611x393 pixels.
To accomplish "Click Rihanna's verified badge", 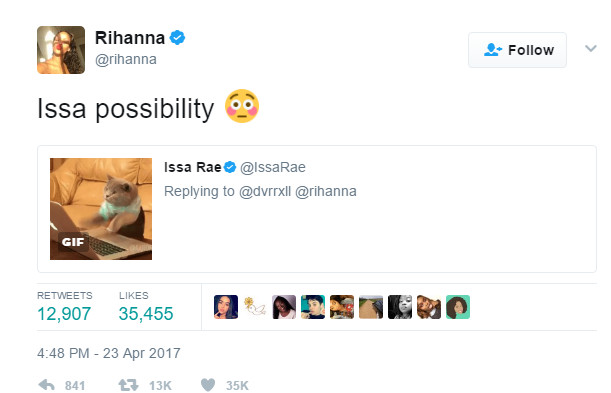I will (x=177, y=38).
